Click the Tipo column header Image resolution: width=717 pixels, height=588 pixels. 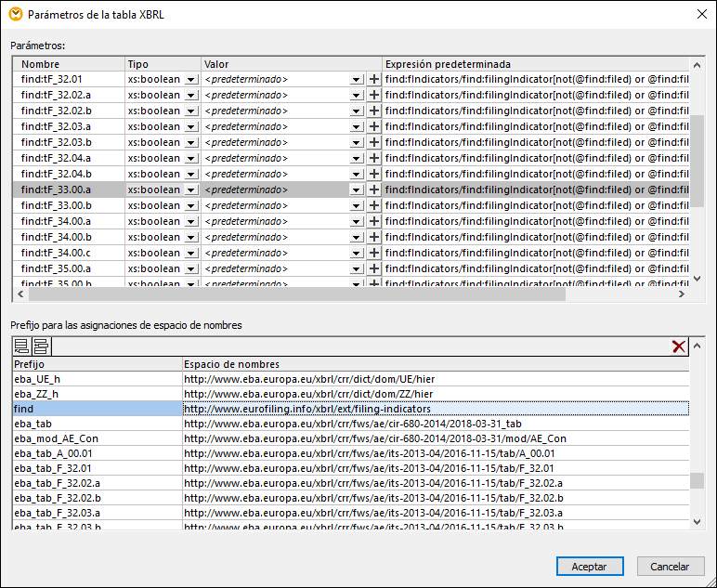163,64
